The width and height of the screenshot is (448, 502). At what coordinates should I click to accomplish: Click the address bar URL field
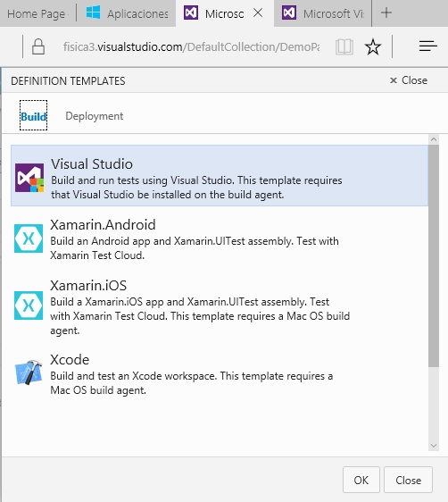[191, 46]
